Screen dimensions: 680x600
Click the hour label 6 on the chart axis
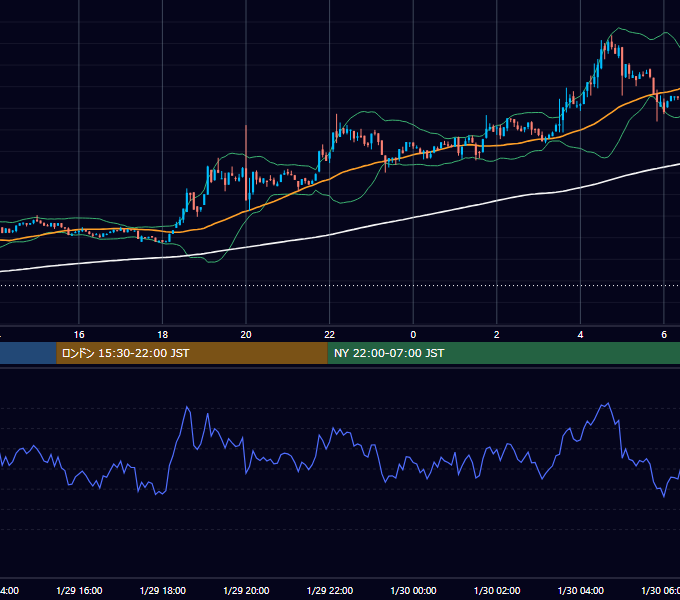pos(664,335)
